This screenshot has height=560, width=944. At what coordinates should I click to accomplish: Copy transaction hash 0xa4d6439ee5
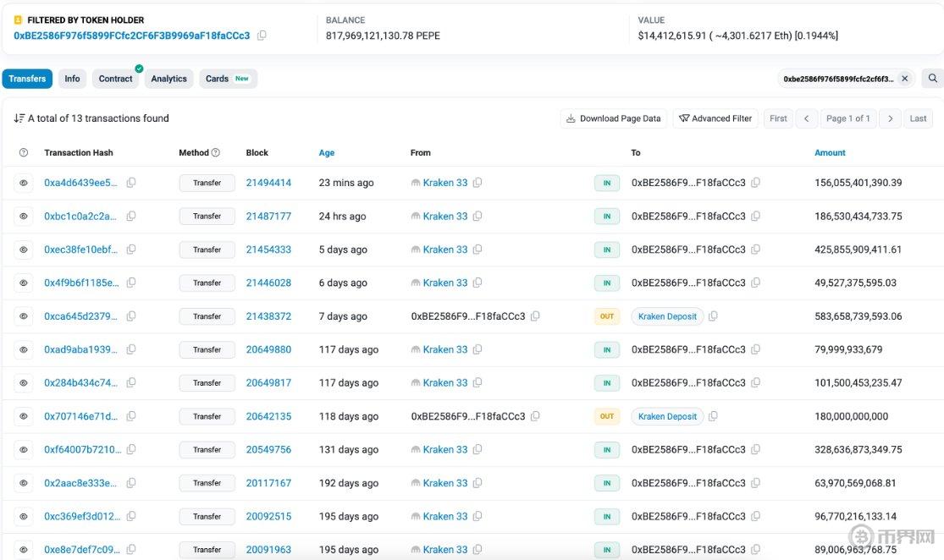coord(131,183)
